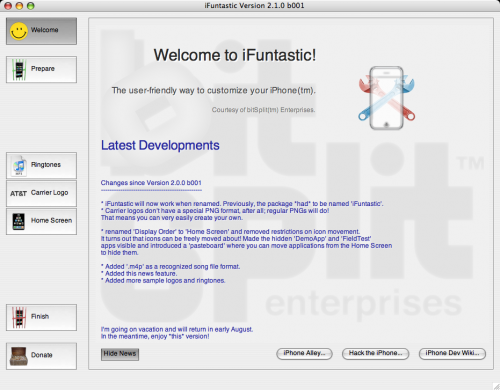Screen dimensions: 500x390
Task: Click the yellow smiley Welcome icon
Action: (x=18, y=31)
